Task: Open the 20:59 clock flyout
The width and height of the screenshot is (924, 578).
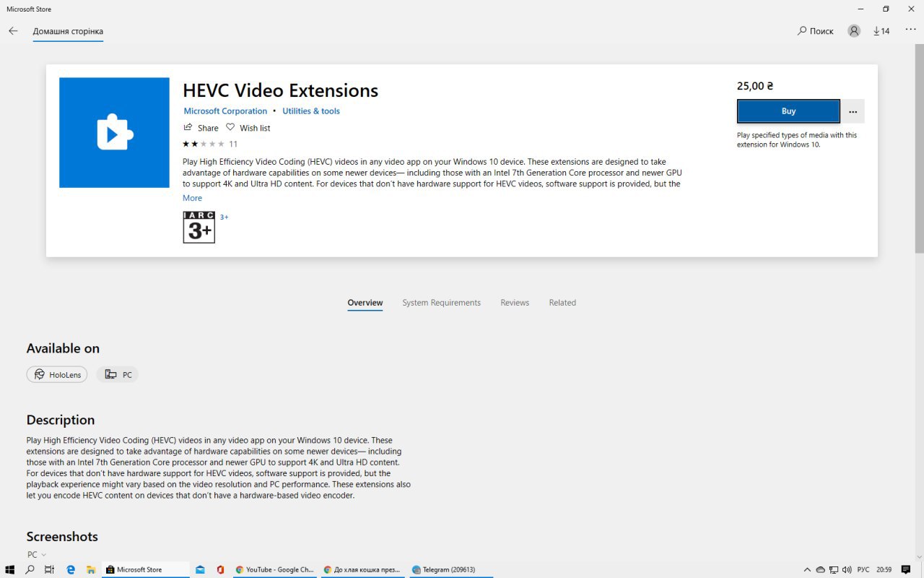Action: pos(884,569)
